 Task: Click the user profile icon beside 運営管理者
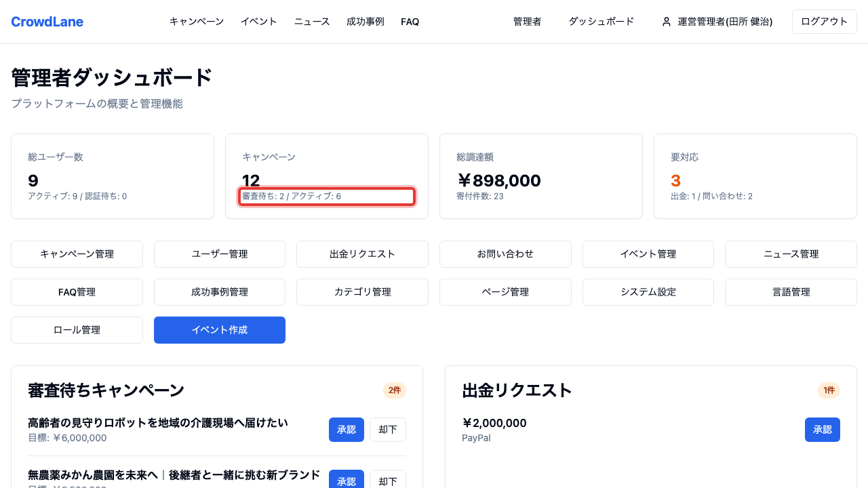point(667,22)
